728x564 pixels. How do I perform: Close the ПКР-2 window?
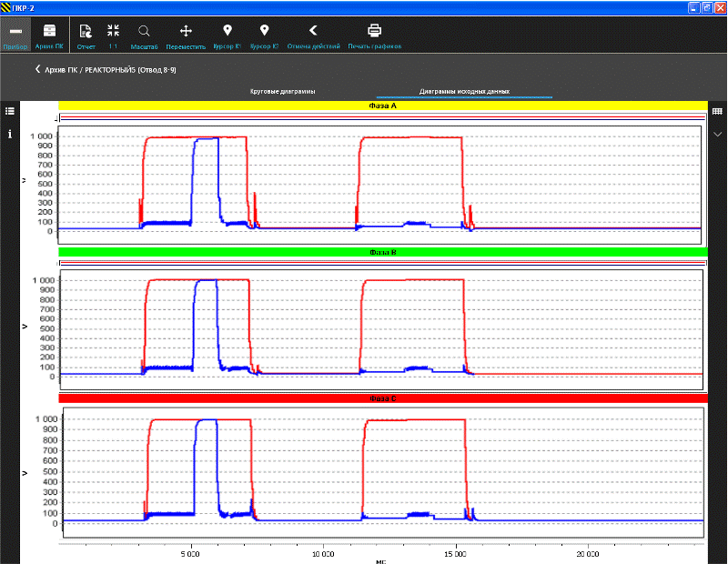pos(720,7)
